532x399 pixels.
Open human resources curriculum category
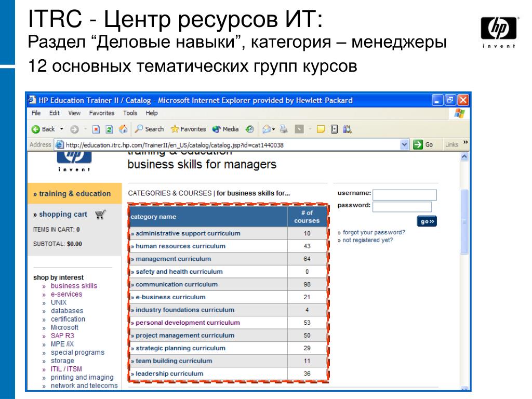click(x=180, y=246)
